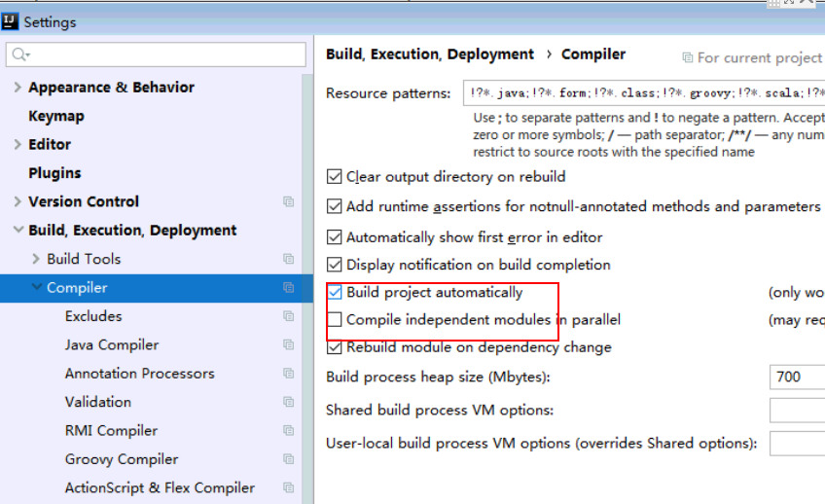Expand the Appearance & Behavior section
Viewport: 825px width, 504px height.
18,88
